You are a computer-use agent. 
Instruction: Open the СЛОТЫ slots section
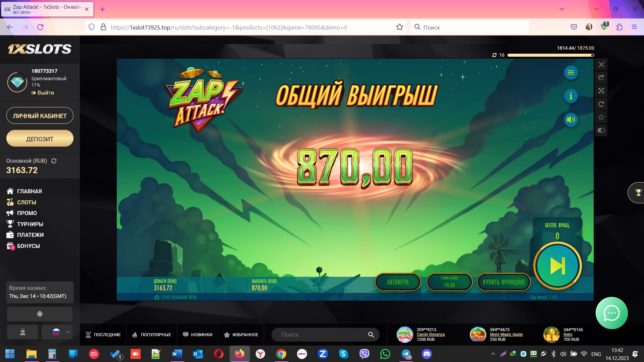21,202
